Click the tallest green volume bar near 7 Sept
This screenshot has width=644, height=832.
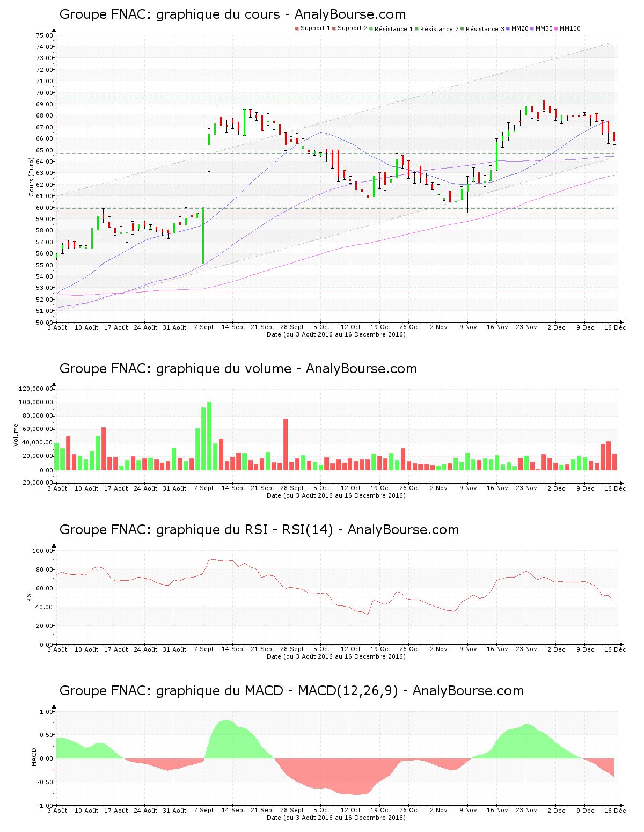[x=209, y=436]
